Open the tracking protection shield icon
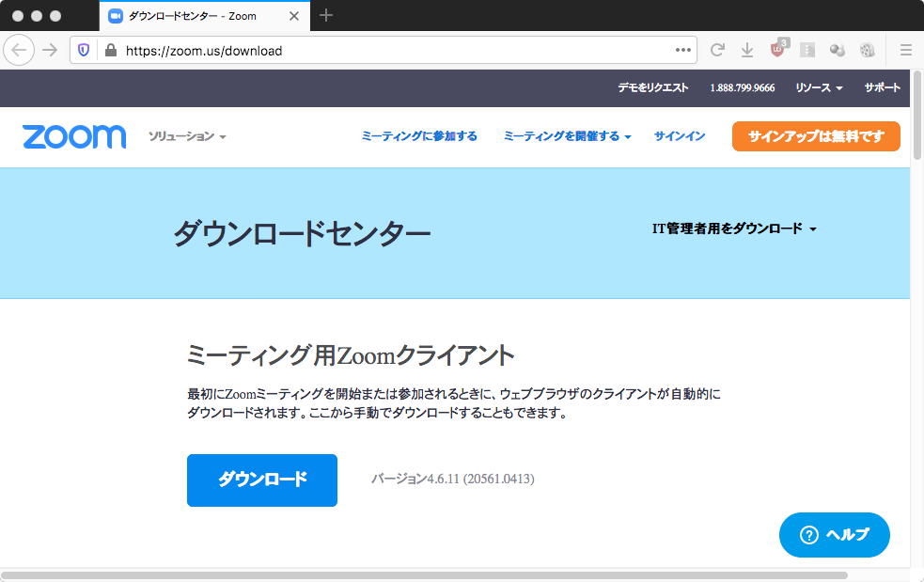The image size is (924, 582). tap(84, 50)
